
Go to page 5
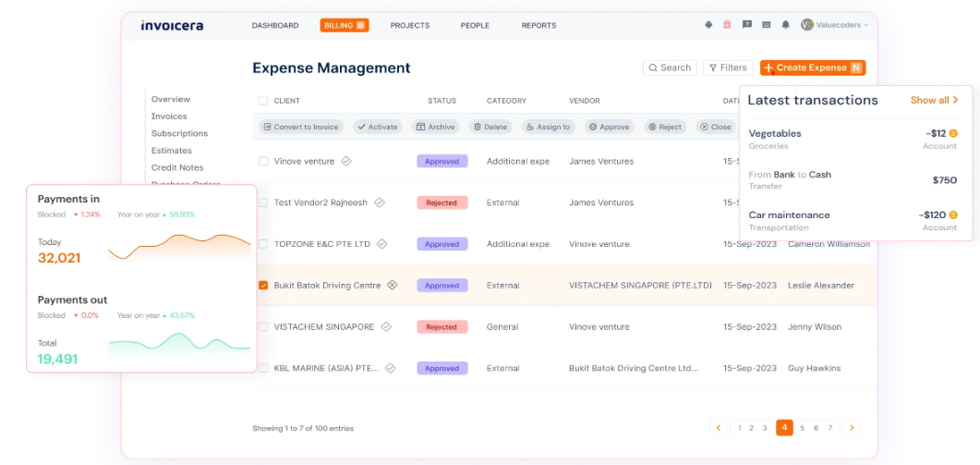803,428
